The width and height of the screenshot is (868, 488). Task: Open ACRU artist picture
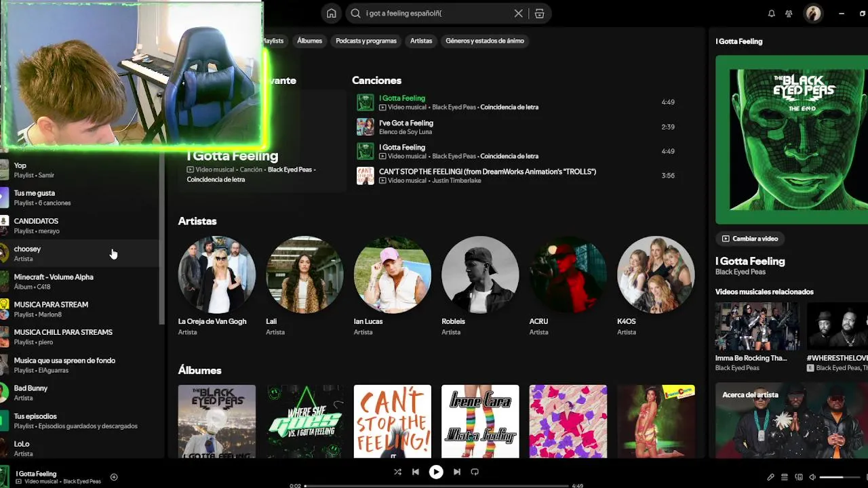tap(568, 274)
